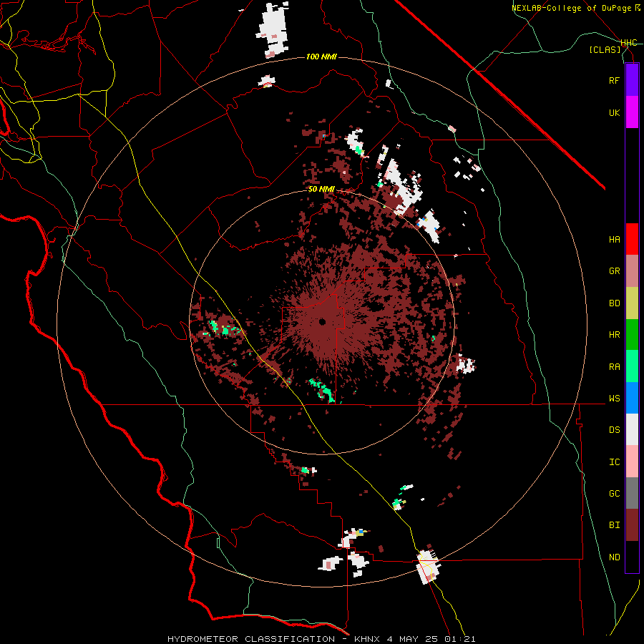Select the IC pink legend swatch

click(632, 462)
